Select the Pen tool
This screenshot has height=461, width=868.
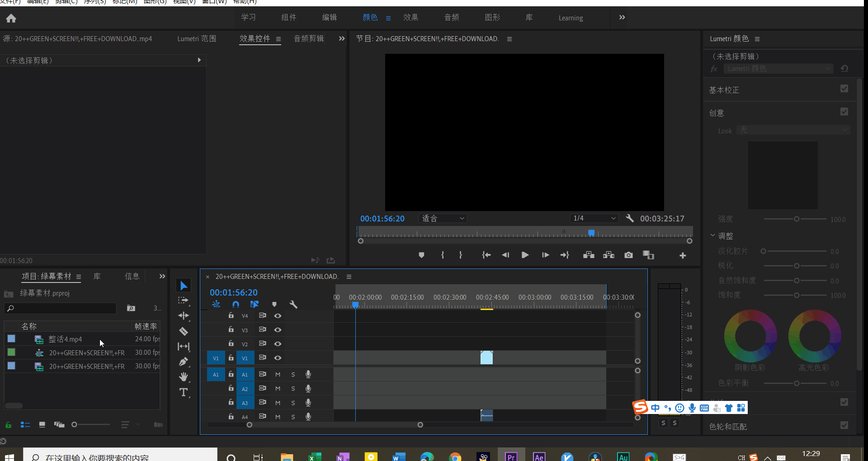[x=184, y=362]
